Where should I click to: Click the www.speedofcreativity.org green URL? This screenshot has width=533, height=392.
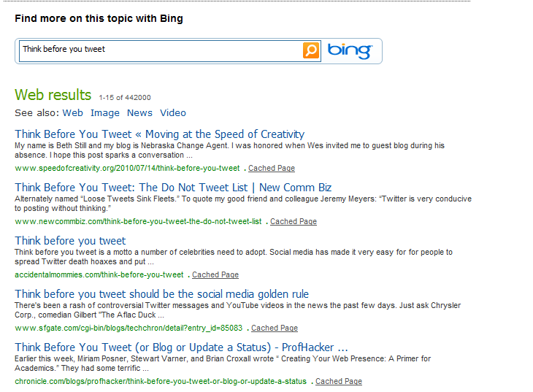127,169
